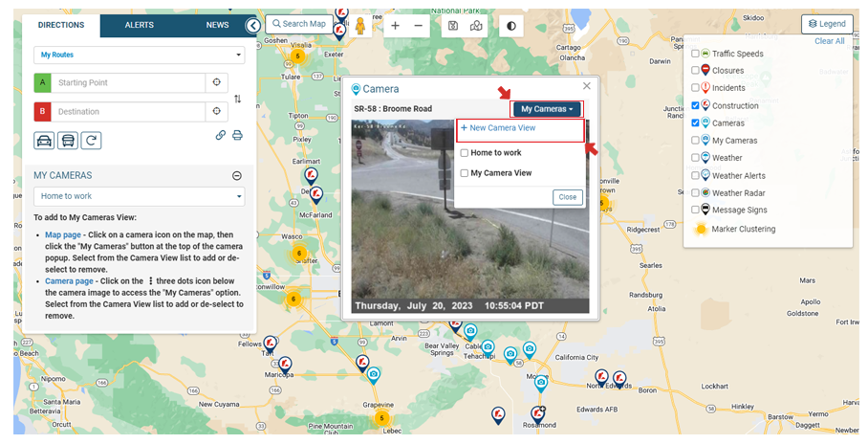This screenshot has height=444, width=868.
Task: Select New Camera View menu item
Action: (x=498, y=128)
